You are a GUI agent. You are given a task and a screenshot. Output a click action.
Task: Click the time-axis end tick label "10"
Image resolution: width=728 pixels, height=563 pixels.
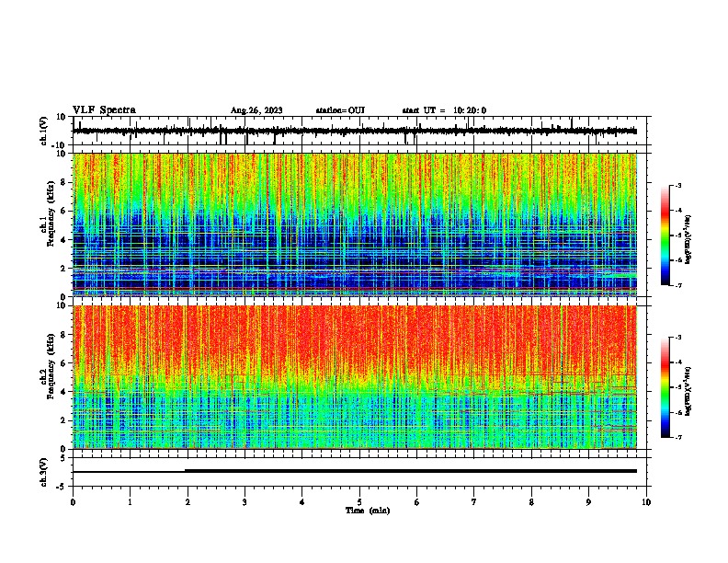[x=646, y=502]
